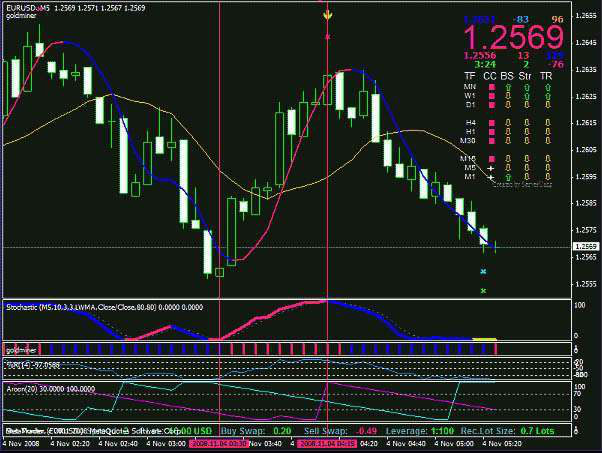Click the M15 row Str down arrow

click(527, 159)
